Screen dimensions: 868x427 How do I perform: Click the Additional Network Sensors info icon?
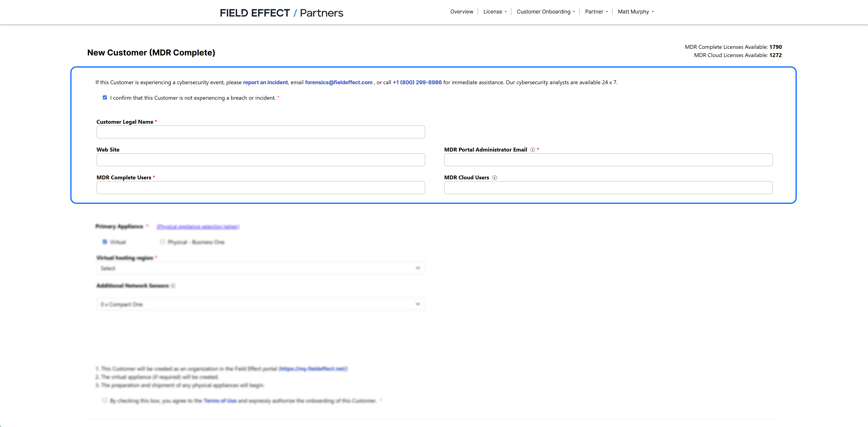(x=173, y=286)
